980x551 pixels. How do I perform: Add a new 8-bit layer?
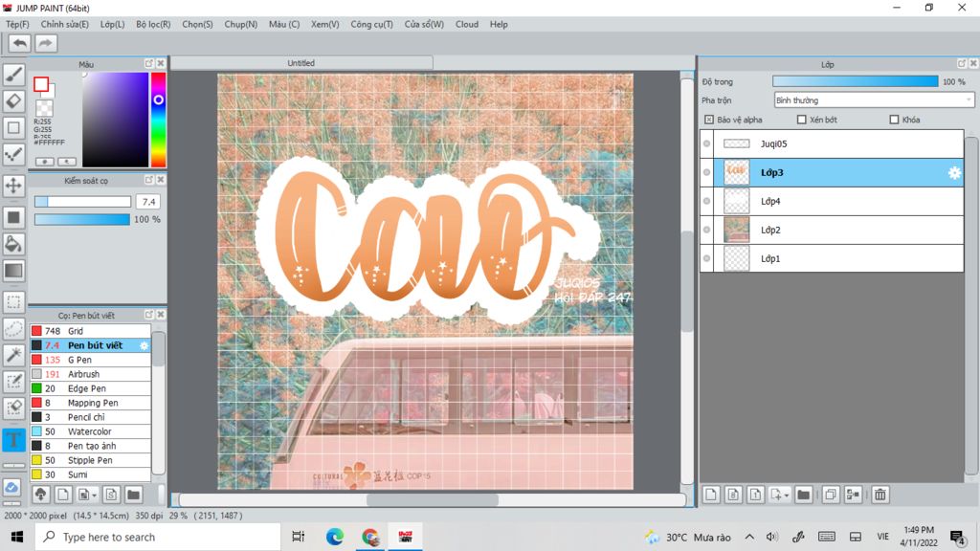click(733, 495)
